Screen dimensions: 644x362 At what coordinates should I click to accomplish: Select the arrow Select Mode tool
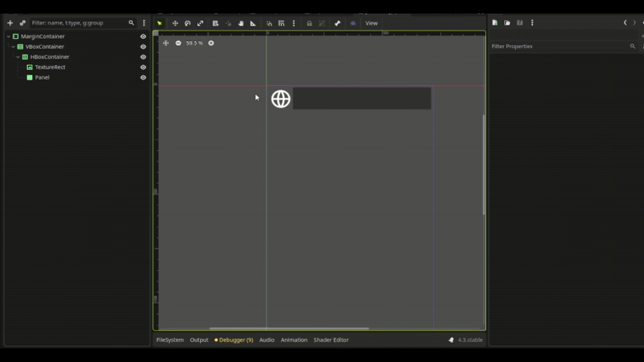click(159, 23)
